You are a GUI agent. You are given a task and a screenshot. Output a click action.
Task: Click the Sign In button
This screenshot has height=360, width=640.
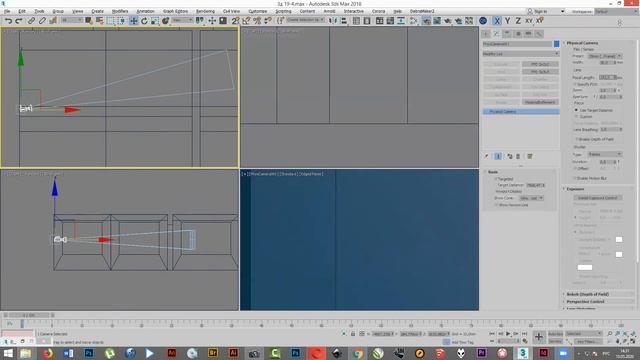click(x=537, y=11)
